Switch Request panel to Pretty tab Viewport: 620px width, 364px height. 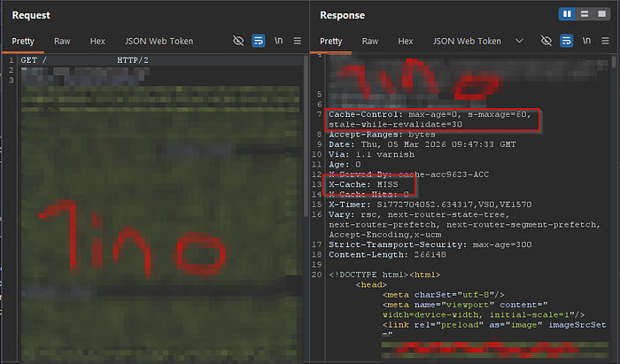[23, 41]
